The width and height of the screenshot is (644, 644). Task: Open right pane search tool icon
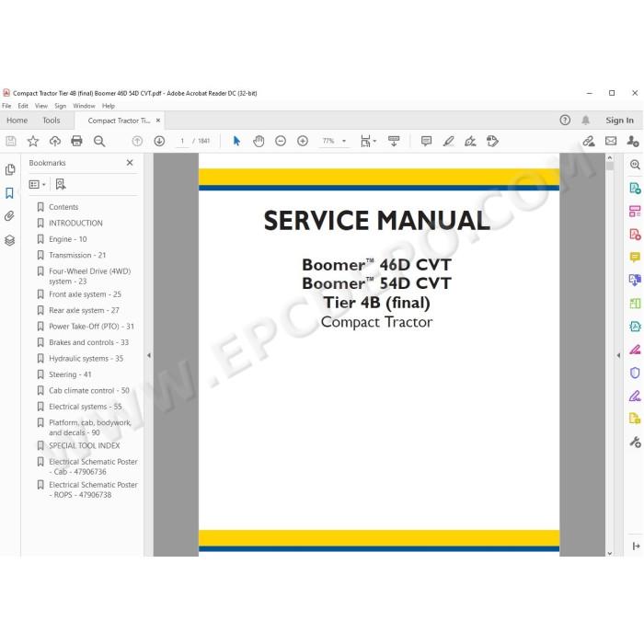635,165
